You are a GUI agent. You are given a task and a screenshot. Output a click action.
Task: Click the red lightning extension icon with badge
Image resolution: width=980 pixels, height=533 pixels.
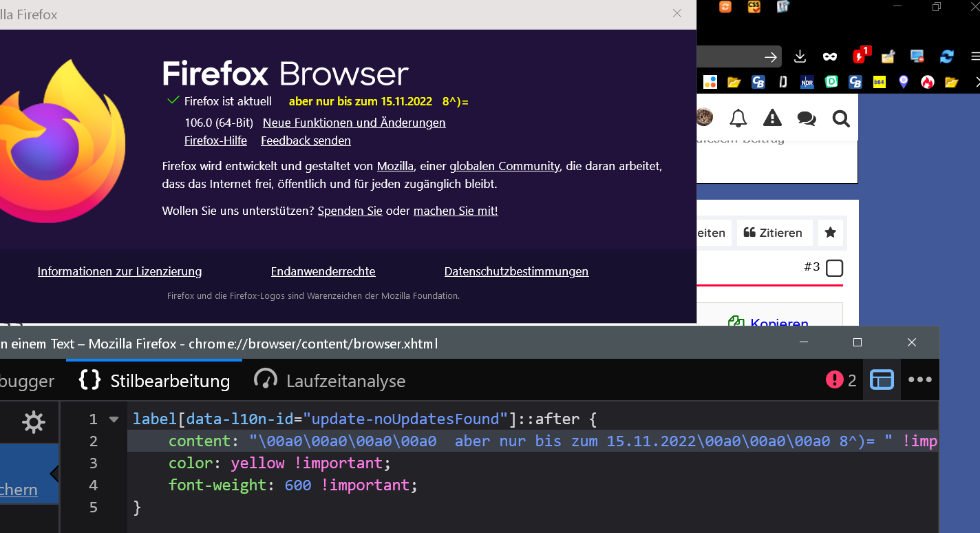point(861,55)
